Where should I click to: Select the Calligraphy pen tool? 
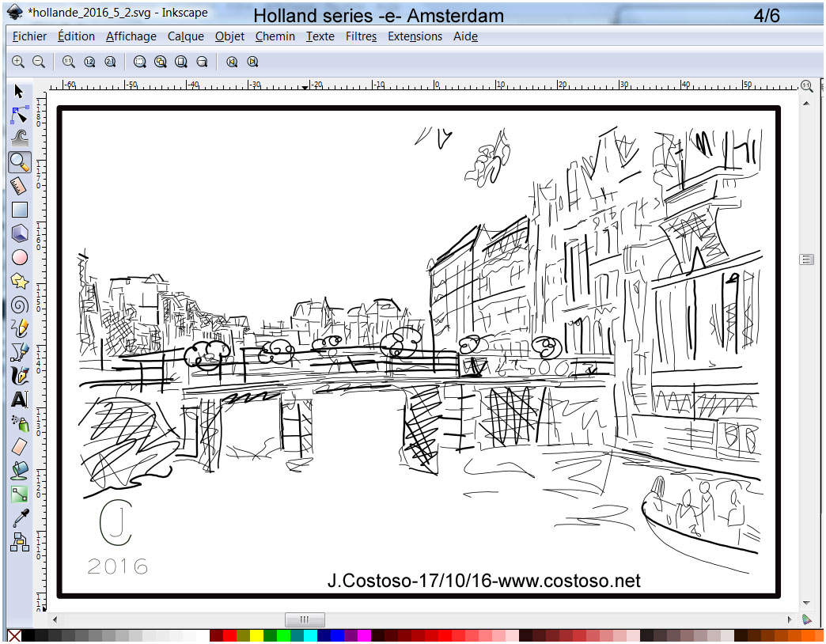coord(19,376)
